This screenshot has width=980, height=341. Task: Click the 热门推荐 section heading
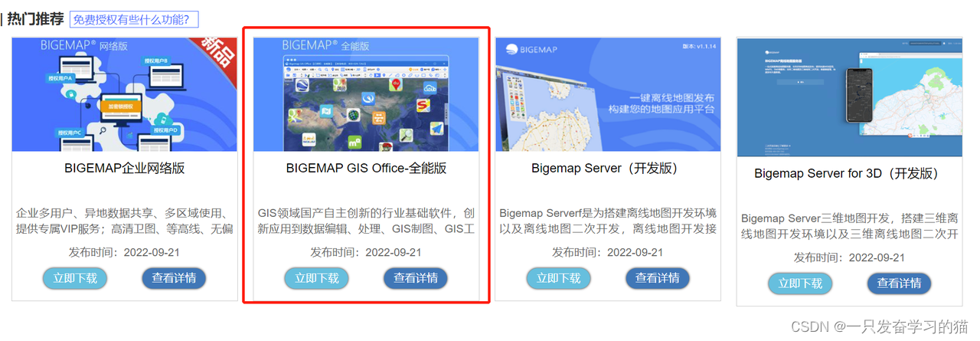click(x=35, y=19)
